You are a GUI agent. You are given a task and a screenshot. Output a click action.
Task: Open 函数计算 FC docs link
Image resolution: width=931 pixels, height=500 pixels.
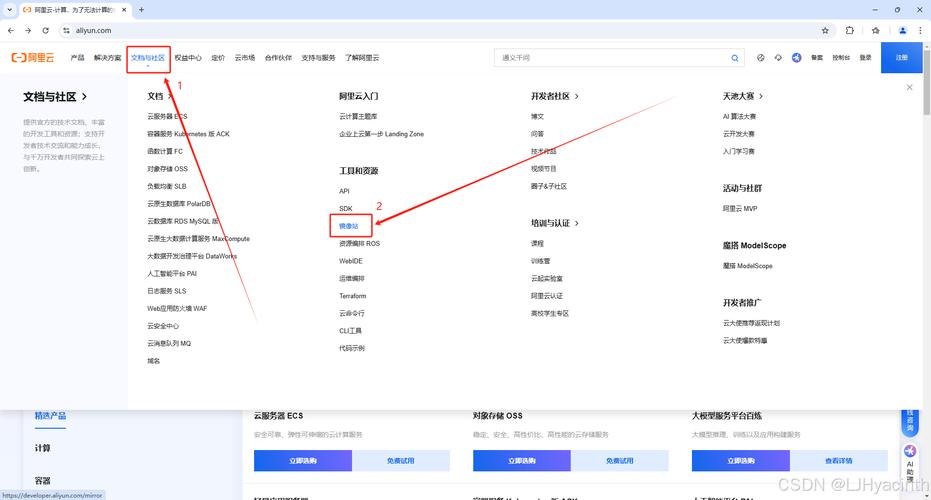[165, 151]
